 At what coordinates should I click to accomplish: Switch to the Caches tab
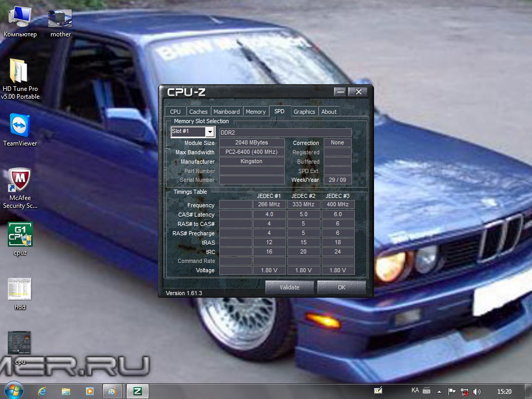[198, 112]
